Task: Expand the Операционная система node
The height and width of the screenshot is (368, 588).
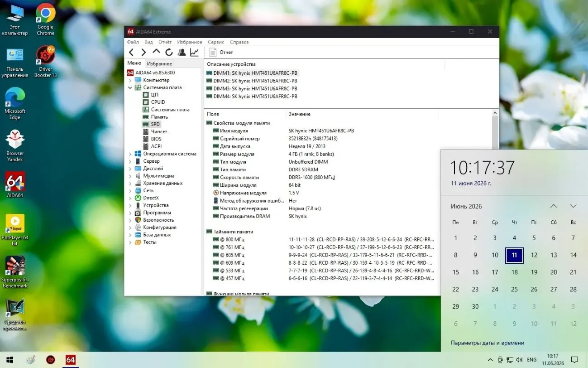Action: click(x=130, y=154)
